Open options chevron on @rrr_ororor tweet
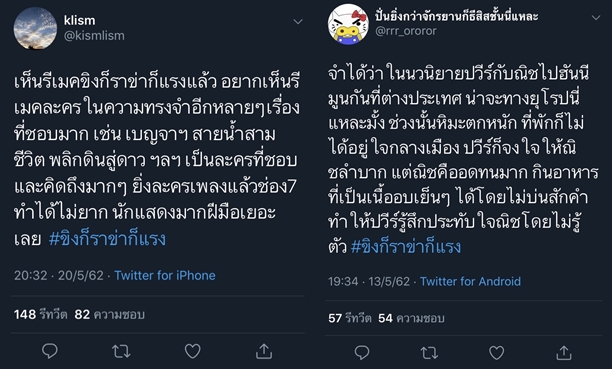The image size is (612, 369). click(596, 18)
